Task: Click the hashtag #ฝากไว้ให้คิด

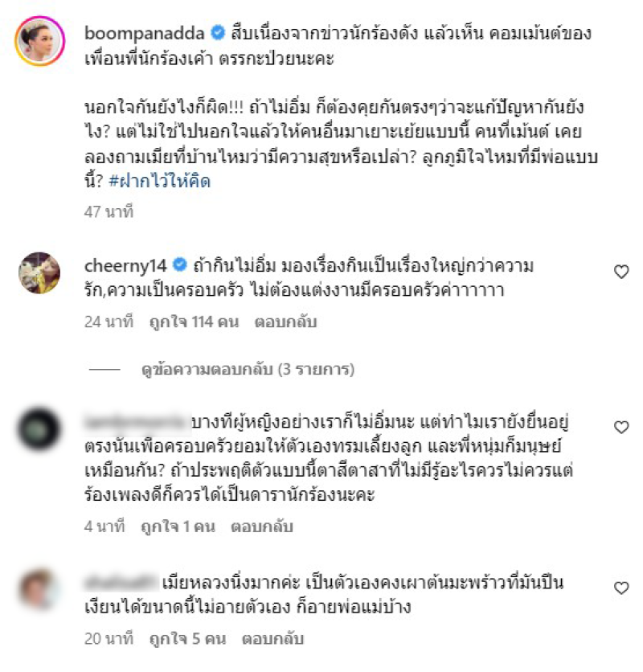Action: [x=160, y=182]
